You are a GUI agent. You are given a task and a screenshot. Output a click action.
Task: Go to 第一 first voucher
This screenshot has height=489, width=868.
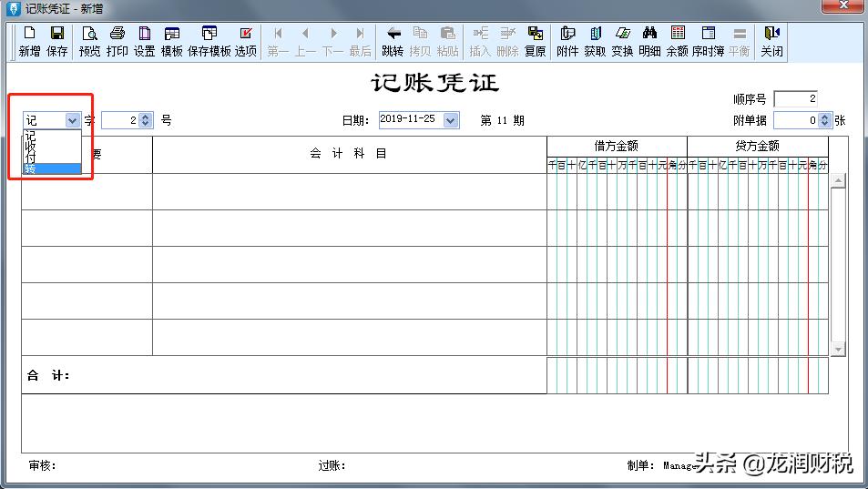coord(278,42)
